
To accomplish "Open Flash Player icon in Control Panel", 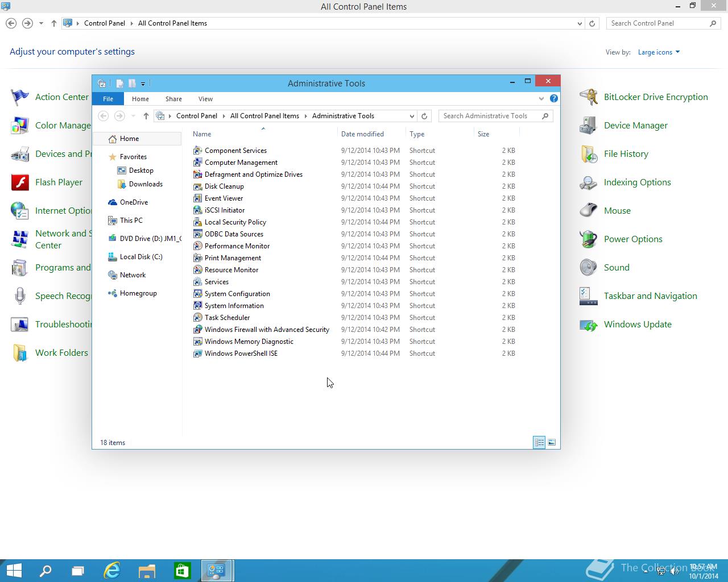I will 20,182.
